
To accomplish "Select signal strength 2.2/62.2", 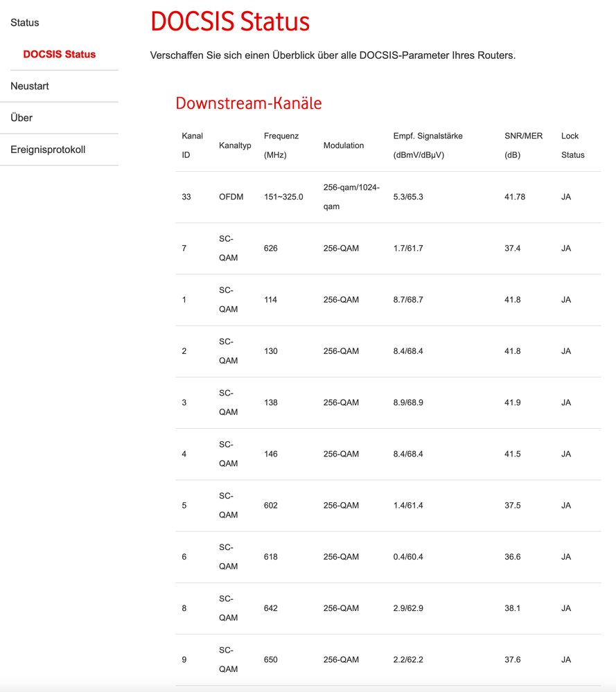I will pyautogui.click(x=408, y=659).
